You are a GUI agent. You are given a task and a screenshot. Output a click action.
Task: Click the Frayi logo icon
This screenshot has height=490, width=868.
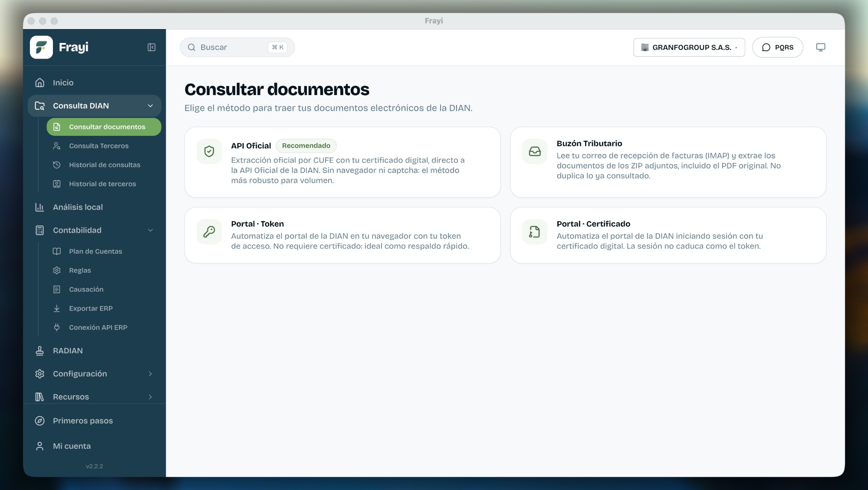tap(41, 47)
